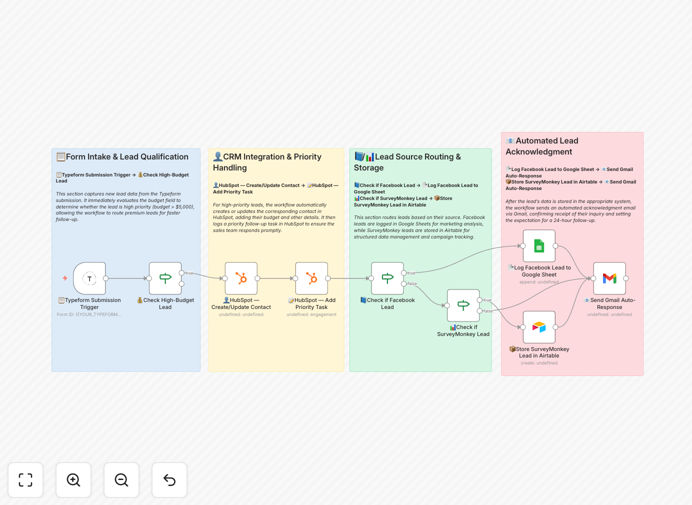
Task: Click the reset zoom arrow button
Action: [169, 480]
